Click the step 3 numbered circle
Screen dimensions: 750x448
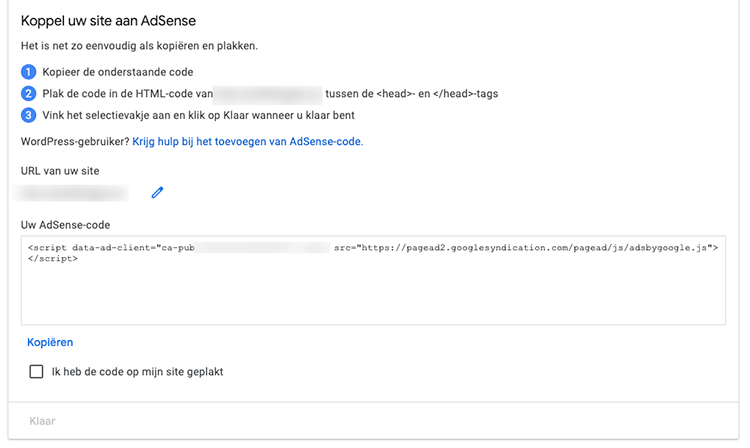coord(29,115)
